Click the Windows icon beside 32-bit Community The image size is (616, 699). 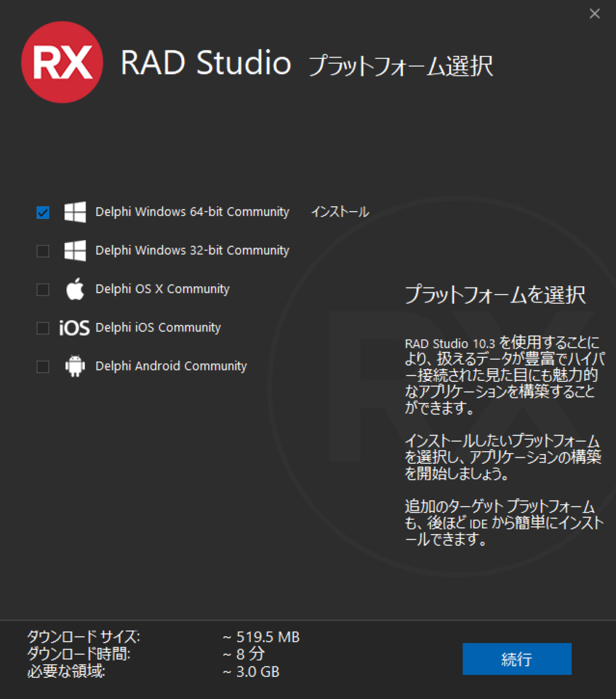point(75,250)
